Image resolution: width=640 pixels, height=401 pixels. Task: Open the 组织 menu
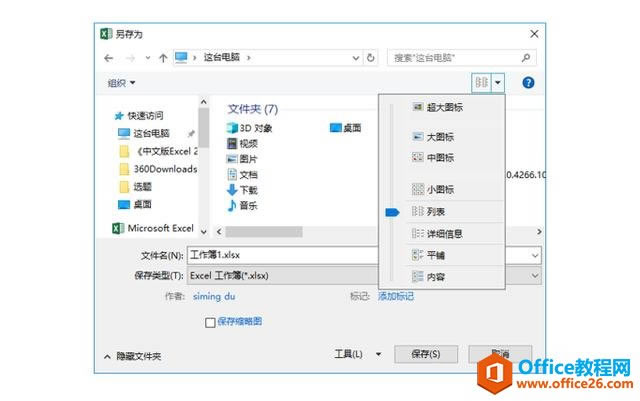tap(121, 83)
